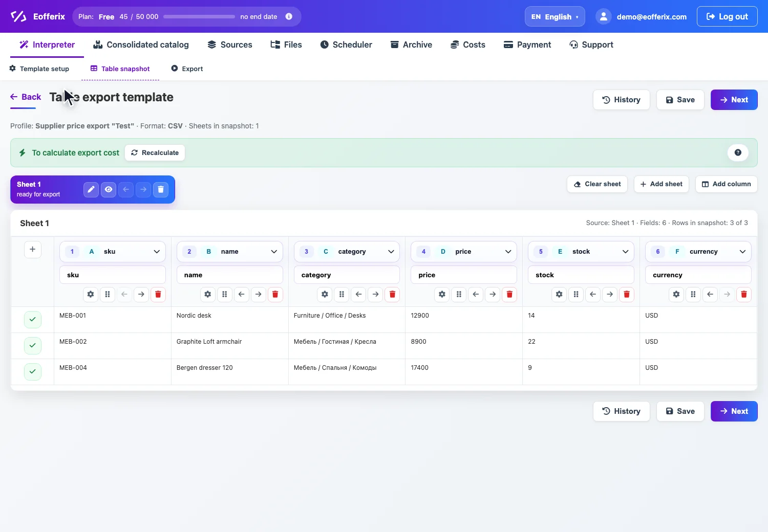The image size is (768, 532).
Task: Click the Back link
Action: click(26, 97)
